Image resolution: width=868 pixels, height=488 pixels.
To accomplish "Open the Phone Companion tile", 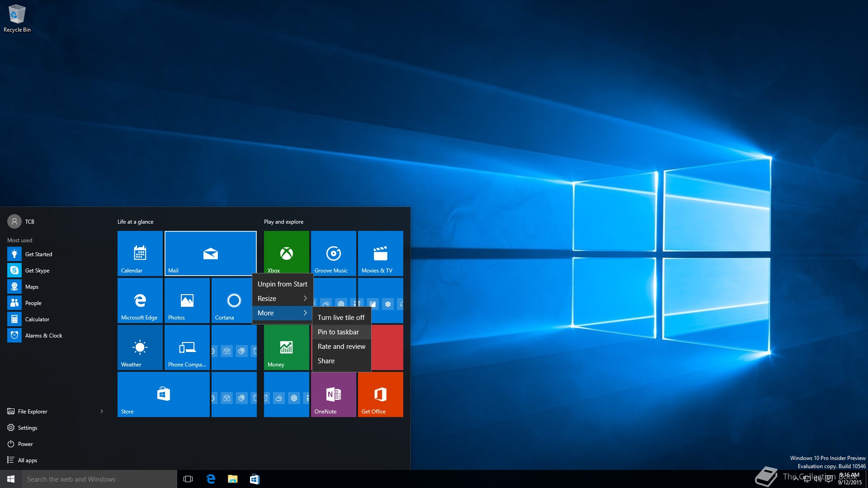I will pos(187,347).
